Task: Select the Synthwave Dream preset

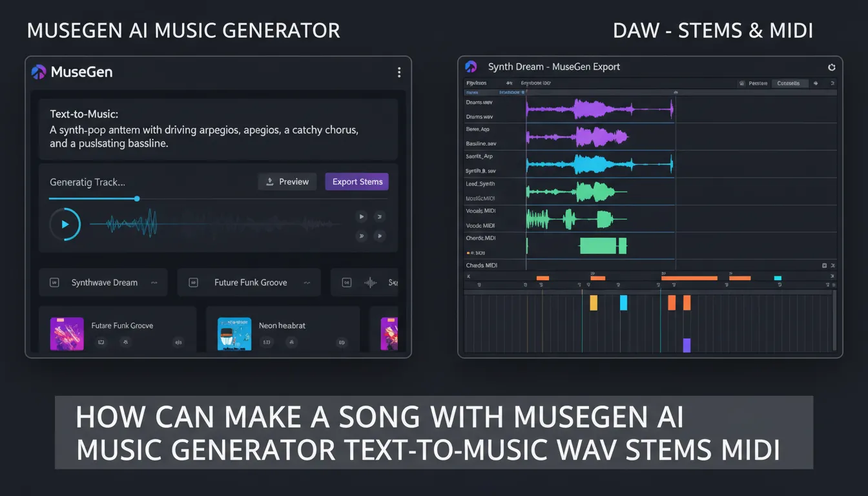Action: pos(103,282)
